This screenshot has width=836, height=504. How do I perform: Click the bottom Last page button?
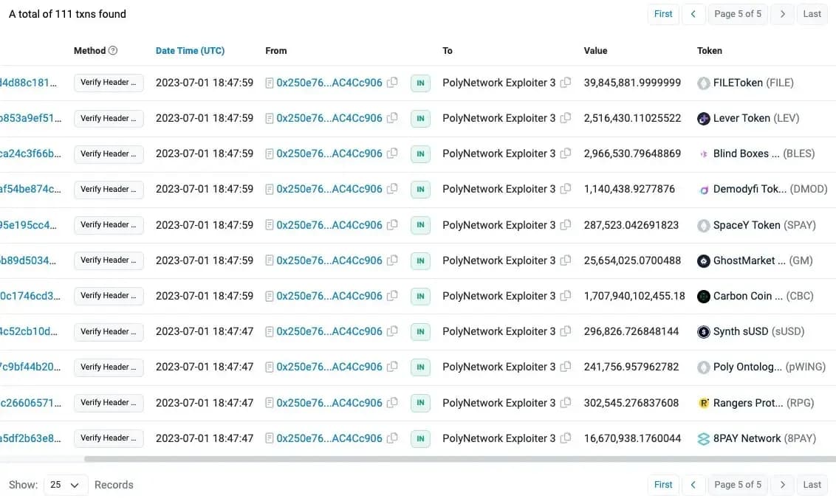tap(812, 485)
